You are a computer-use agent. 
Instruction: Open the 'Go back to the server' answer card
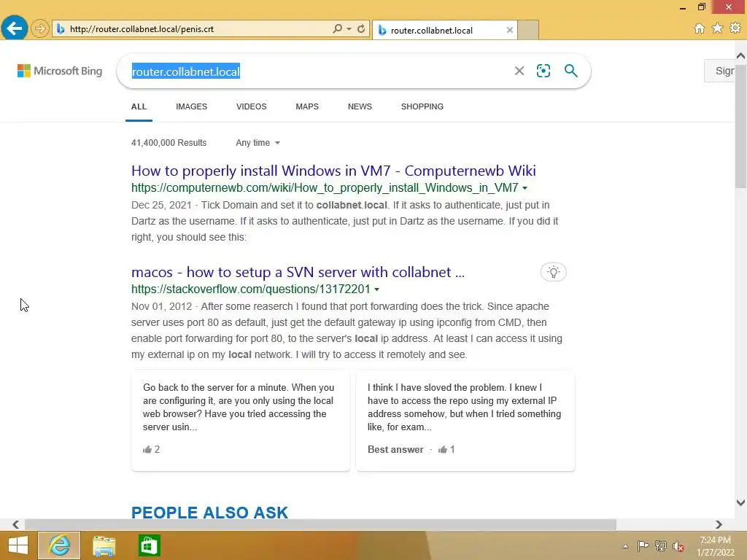pyautogui.click(x=241, y=420)
